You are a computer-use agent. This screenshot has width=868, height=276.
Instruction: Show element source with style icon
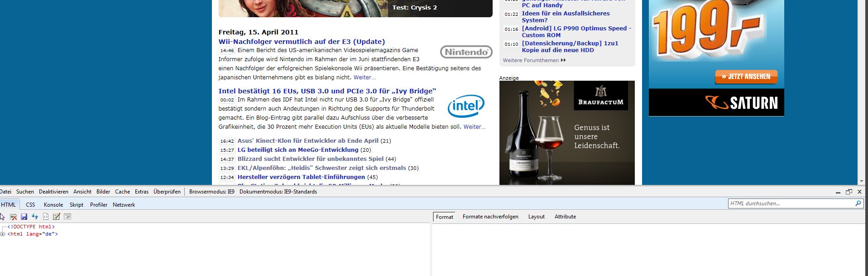(x=46, y=217)
